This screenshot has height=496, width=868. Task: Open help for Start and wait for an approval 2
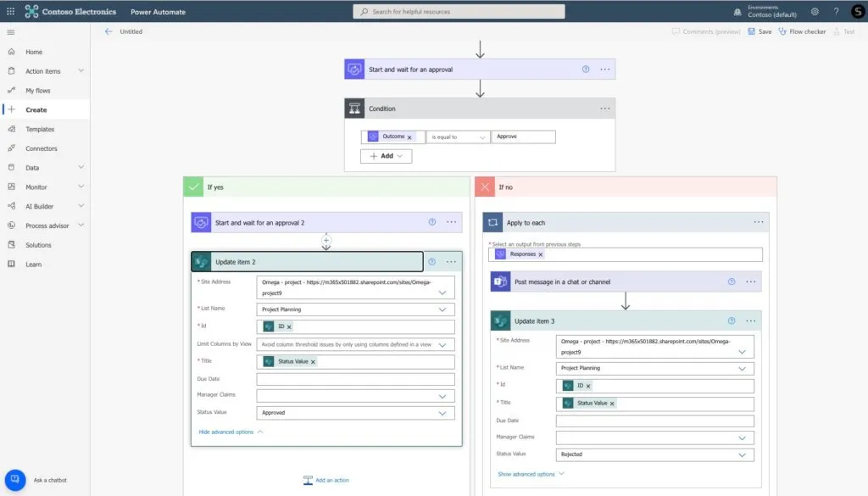(431, 222)
